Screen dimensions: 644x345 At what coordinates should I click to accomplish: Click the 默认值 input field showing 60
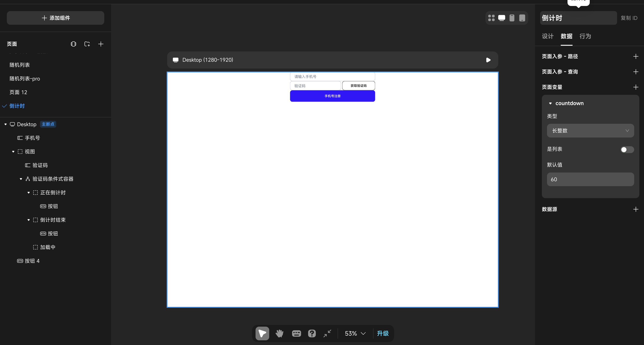[590, 179]
